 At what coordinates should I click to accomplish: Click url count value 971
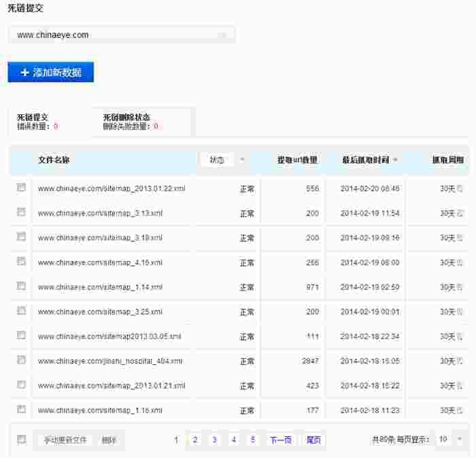(312, 287)
